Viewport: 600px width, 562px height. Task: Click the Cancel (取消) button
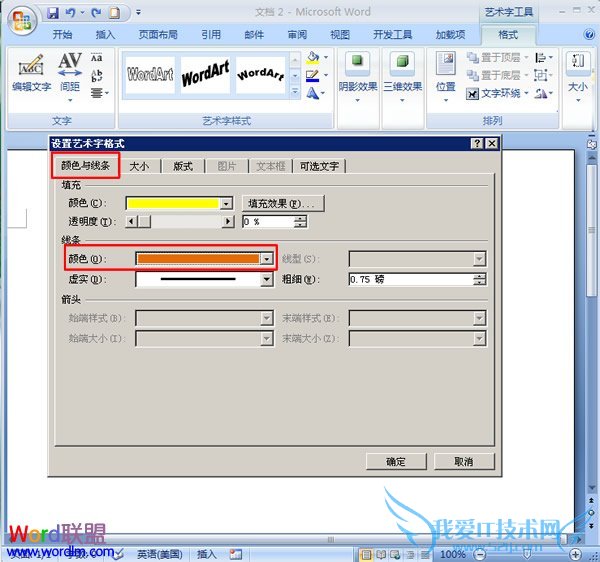(x=464, y=462)
